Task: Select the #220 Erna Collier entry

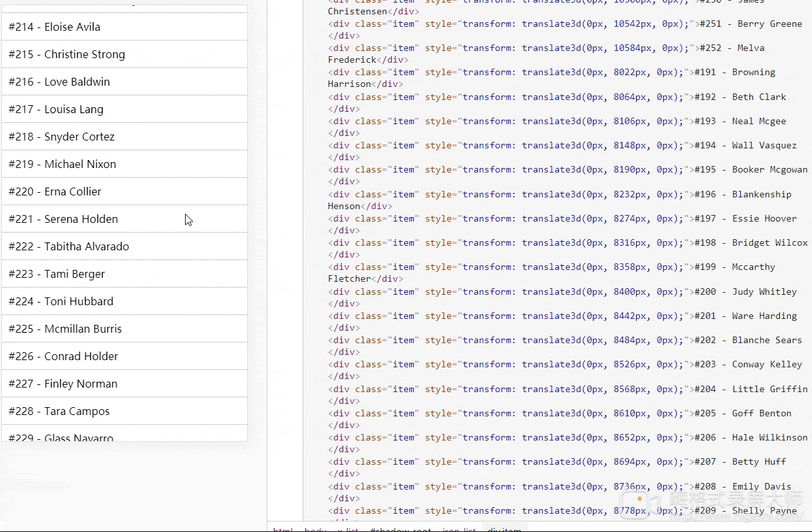Action: tap(124, 191)
